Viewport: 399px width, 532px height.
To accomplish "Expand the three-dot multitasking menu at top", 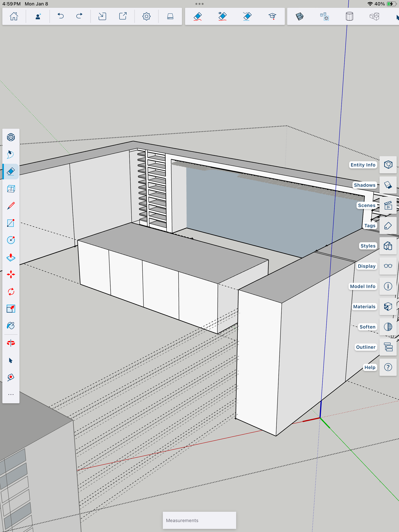I will click(199, 4).
